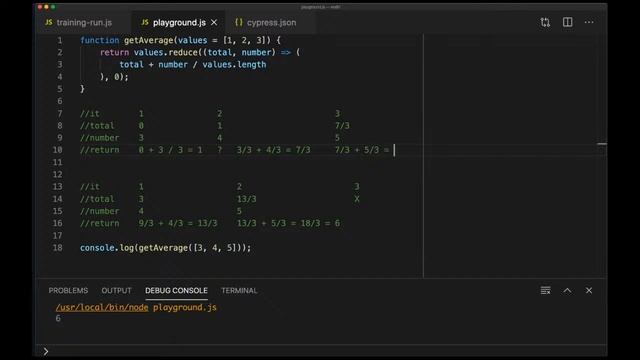Click the compare changes icon
Screen dimensions: 640x360
pyautogui.click(x=545, y=22)
